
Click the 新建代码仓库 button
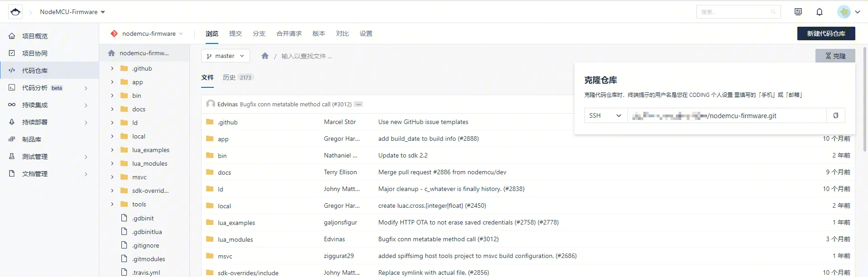(825, 33)
